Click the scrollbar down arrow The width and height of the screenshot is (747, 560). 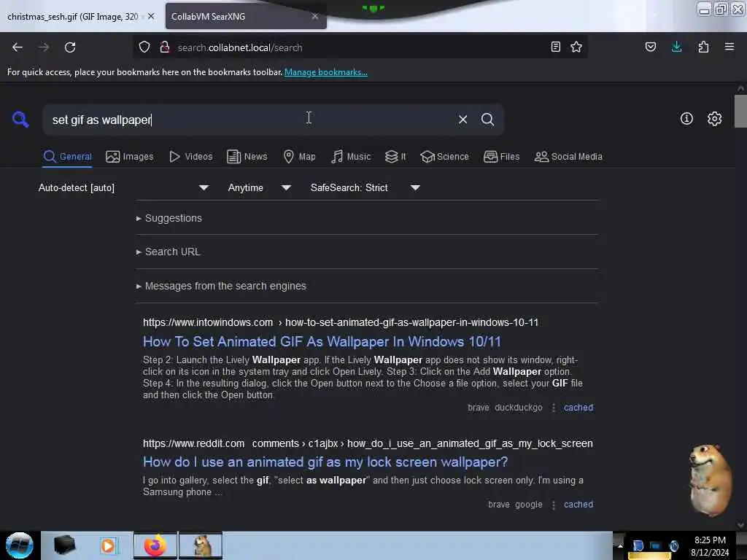pyautogui.click(x=740, y=525)
